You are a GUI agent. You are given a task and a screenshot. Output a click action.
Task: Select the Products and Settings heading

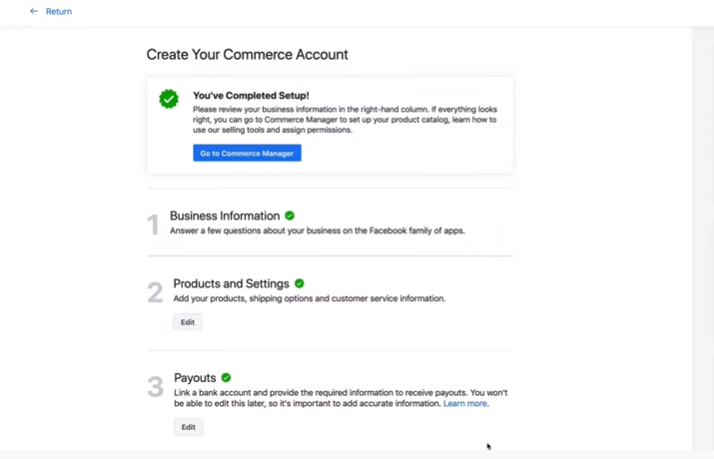pyautogui.click(x=231, y=283)
